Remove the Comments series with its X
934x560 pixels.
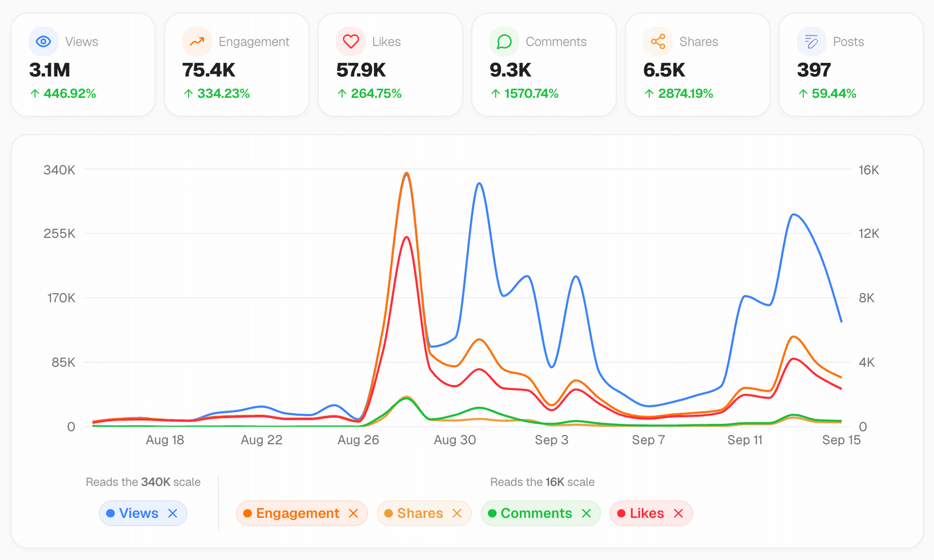point(586,513)
